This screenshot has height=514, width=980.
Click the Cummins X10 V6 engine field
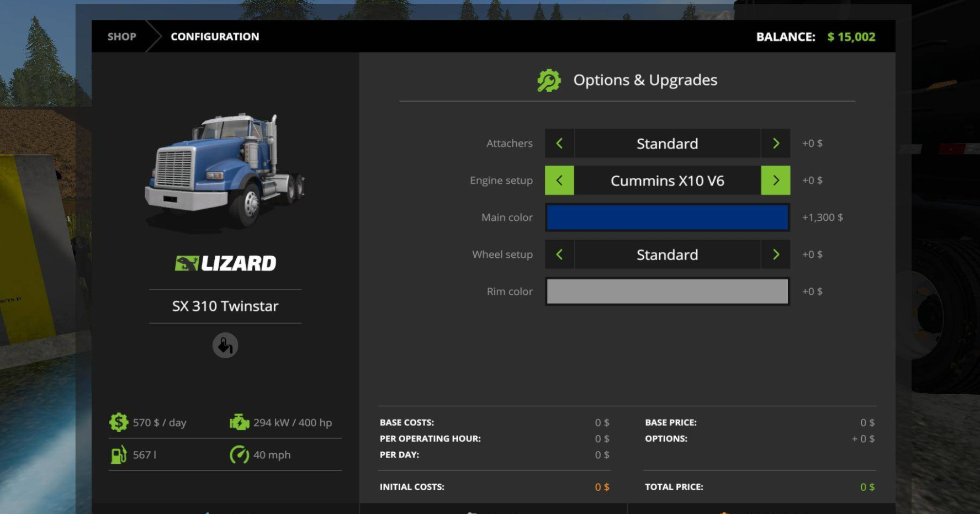click(667, 181)
